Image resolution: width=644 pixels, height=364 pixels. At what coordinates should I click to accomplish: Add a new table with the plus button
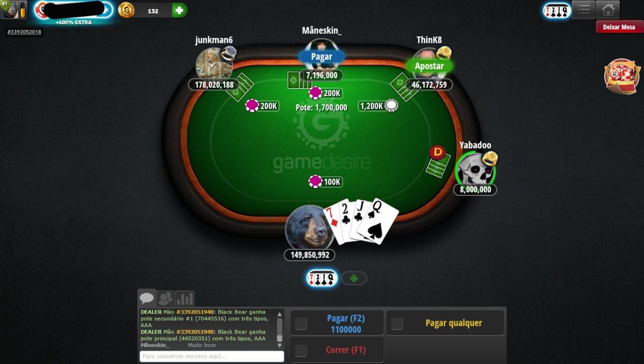(x=354, y=278)
